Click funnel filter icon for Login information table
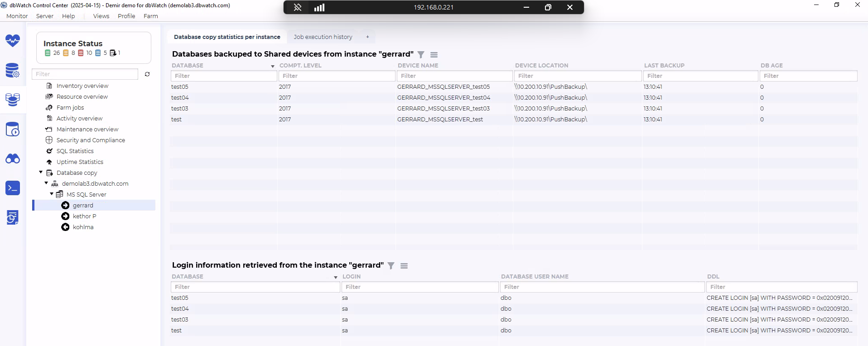The width and height of the screenshot is (868, 346). [x=391, y=266]
